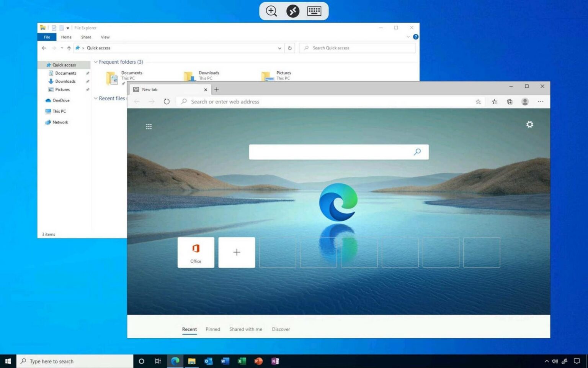Add a new site tile shortcut
The height and width of the screenshot is (368, 588).
tap(237, 252)
